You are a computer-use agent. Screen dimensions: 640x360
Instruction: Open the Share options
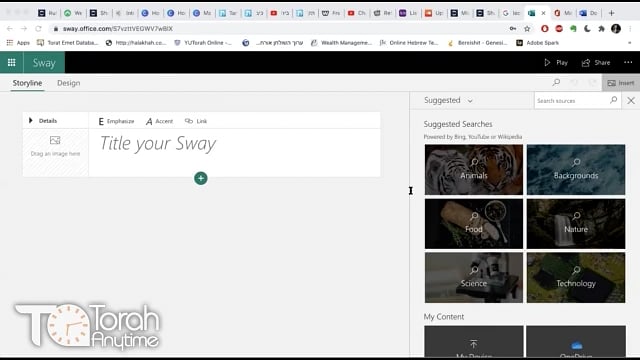(x=596, y=62)
